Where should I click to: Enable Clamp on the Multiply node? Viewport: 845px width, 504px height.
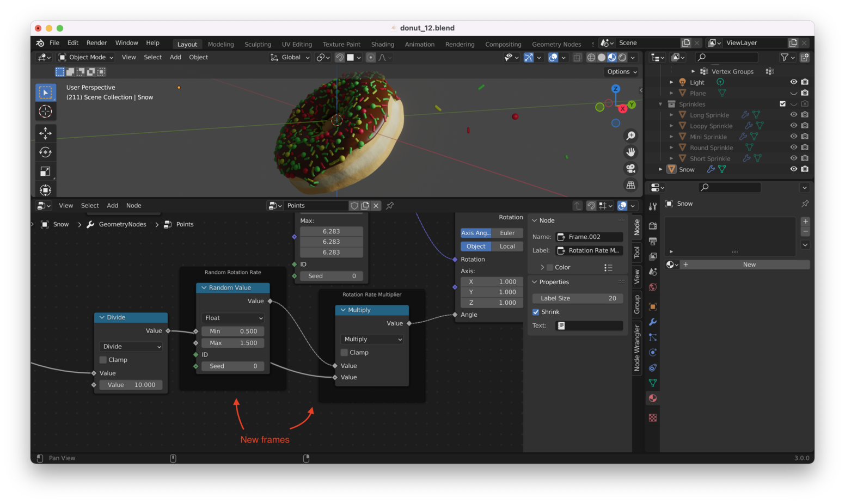[x=345, y=353]
